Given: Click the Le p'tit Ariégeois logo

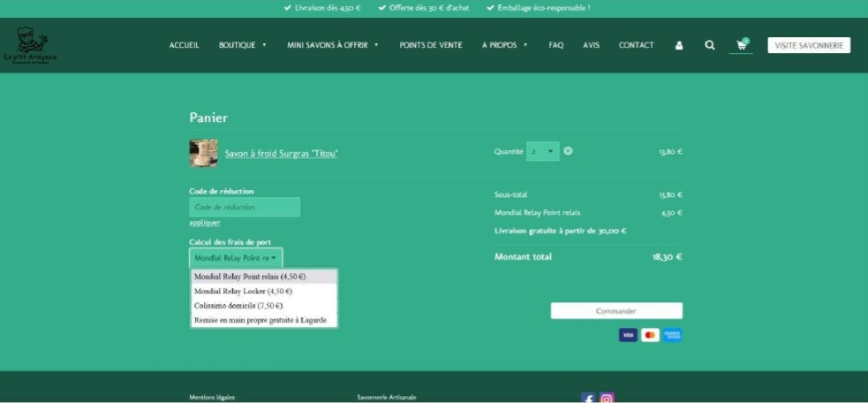Looking at the screenshot, I should (x=30, y=45).
